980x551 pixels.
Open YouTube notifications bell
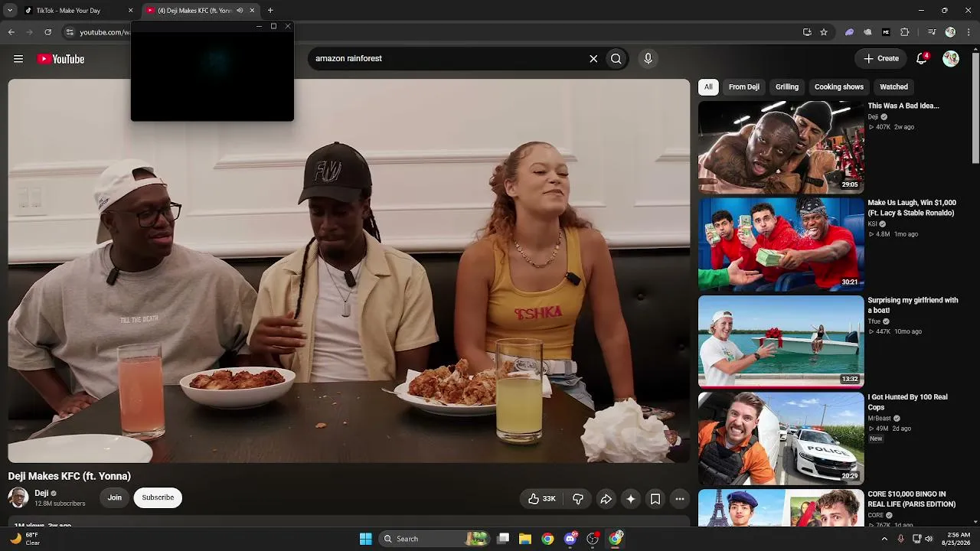[x=923, y=58]
